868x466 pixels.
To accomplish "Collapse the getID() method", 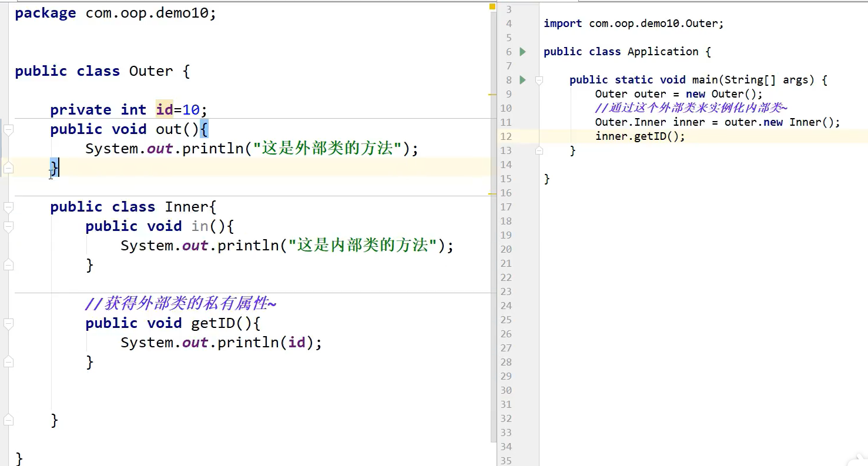I will (x=8, y=324).
